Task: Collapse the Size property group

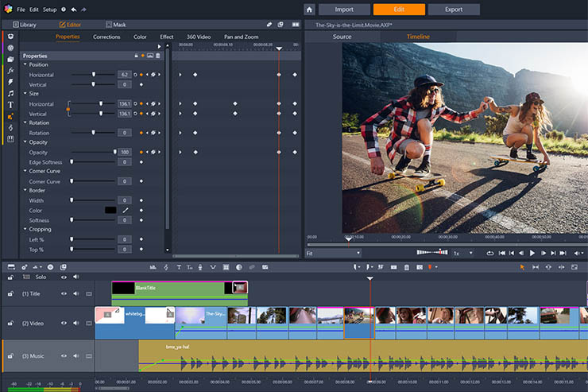Action: [25, 93]
